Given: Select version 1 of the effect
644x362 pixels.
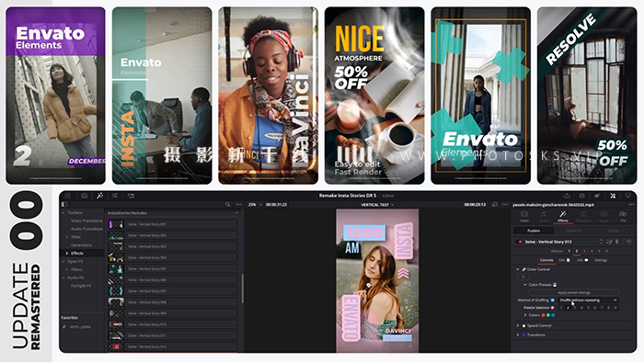Looking at the screenshot, I should [x=569, y=251].
